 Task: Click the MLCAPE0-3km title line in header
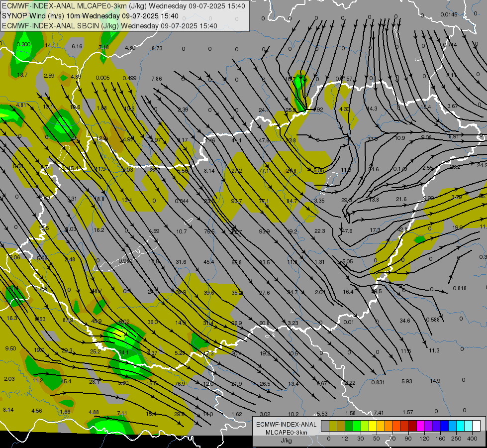[123, 6]
